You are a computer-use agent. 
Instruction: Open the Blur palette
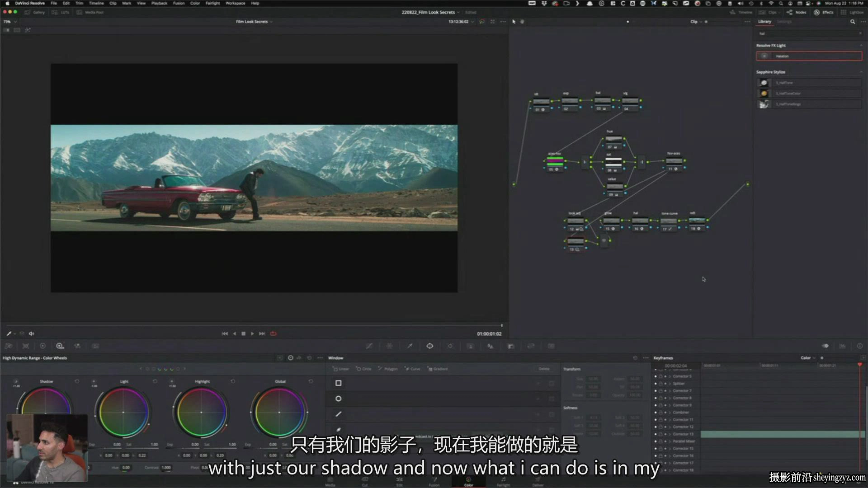(491, 346)
